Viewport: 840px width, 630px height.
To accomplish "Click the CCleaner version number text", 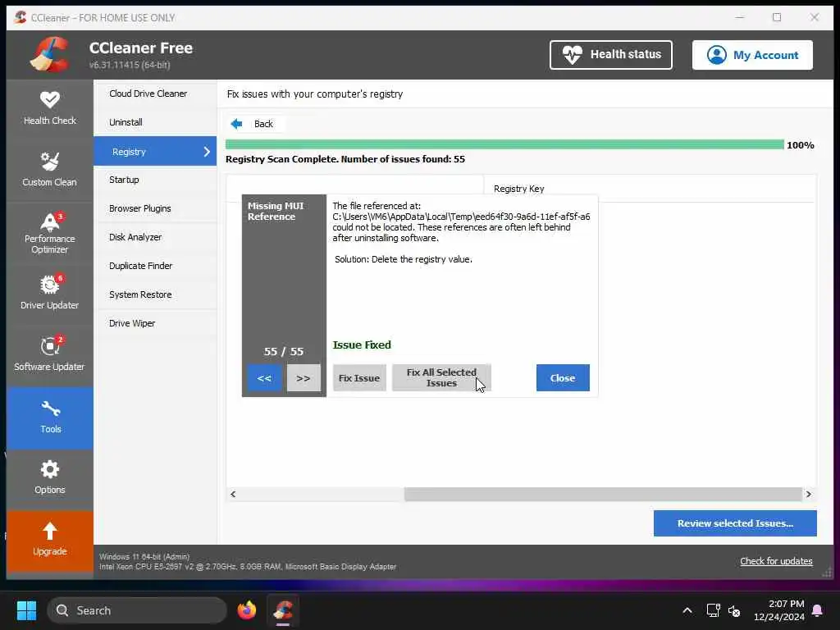I will tap(130, 65).
